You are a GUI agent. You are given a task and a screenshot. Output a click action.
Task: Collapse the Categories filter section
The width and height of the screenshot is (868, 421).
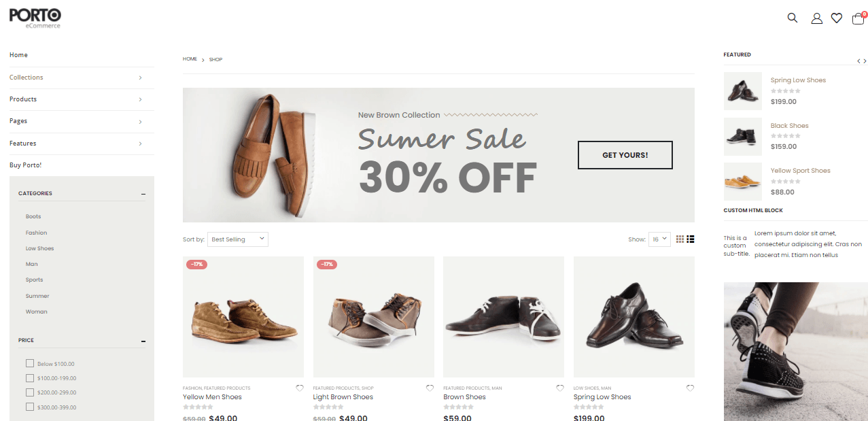pyautogui.click(x=143, y=194)
